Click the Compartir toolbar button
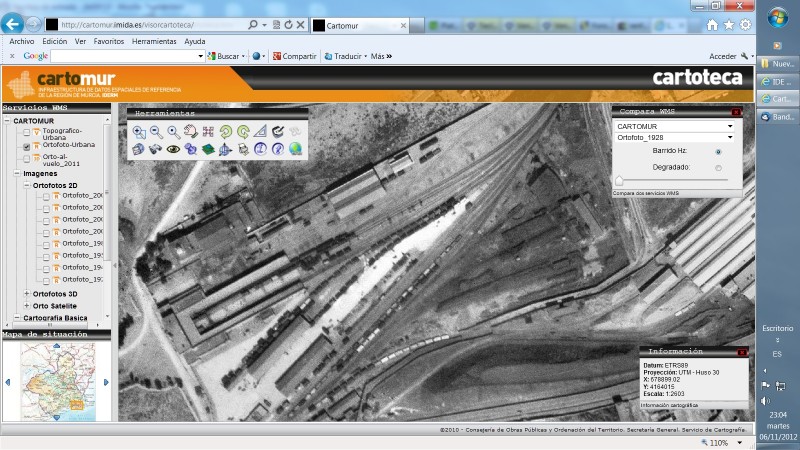 tap(294, 56)
